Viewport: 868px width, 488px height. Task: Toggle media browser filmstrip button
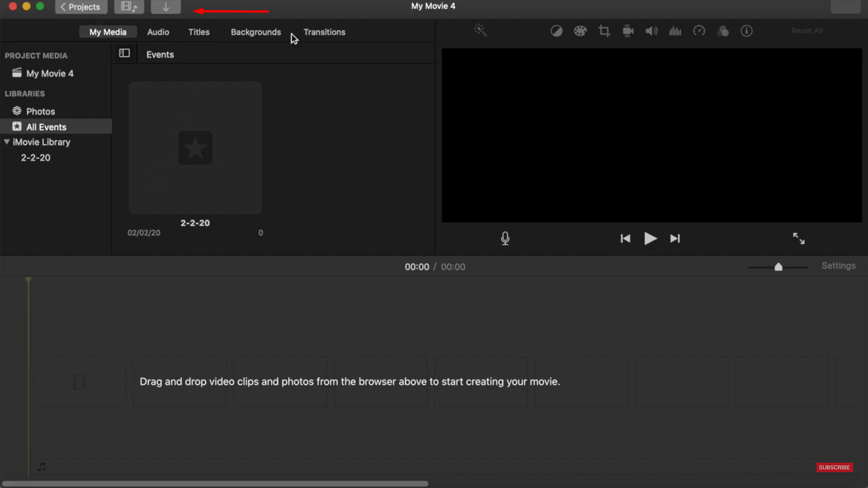click(129, 7)
